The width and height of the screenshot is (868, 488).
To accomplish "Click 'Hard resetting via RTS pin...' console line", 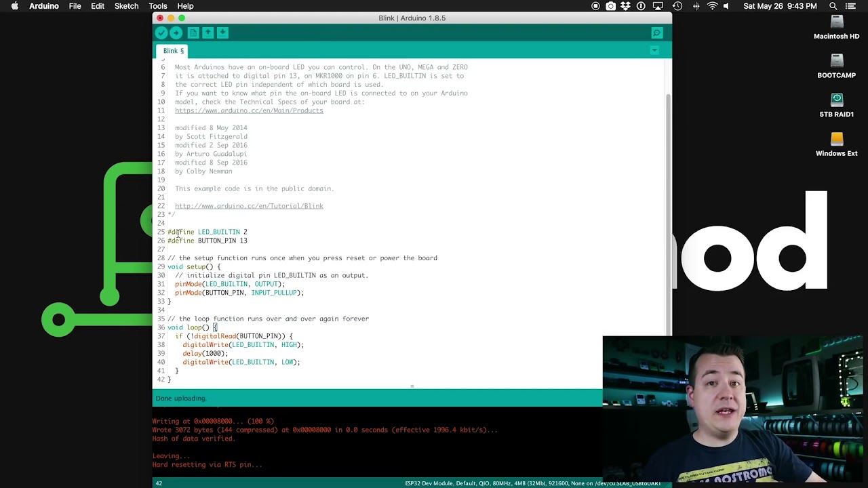I will [x=207, y=465].
